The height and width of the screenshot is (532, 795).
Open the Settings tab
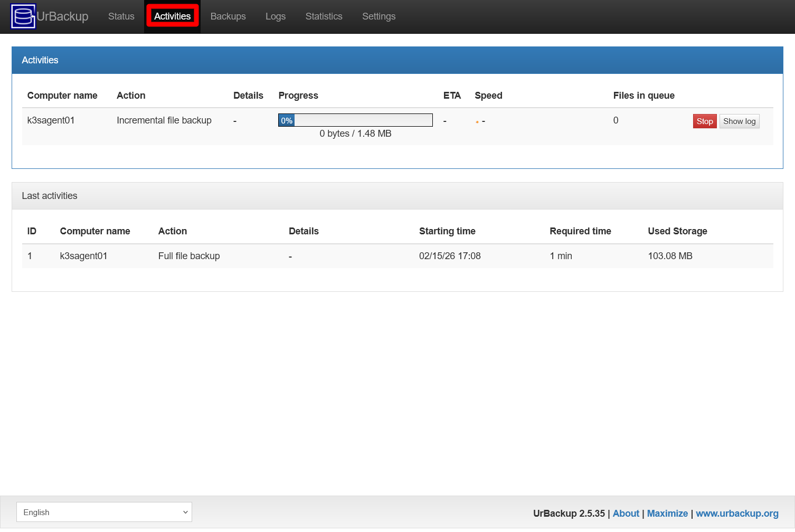tap(378, 16)
